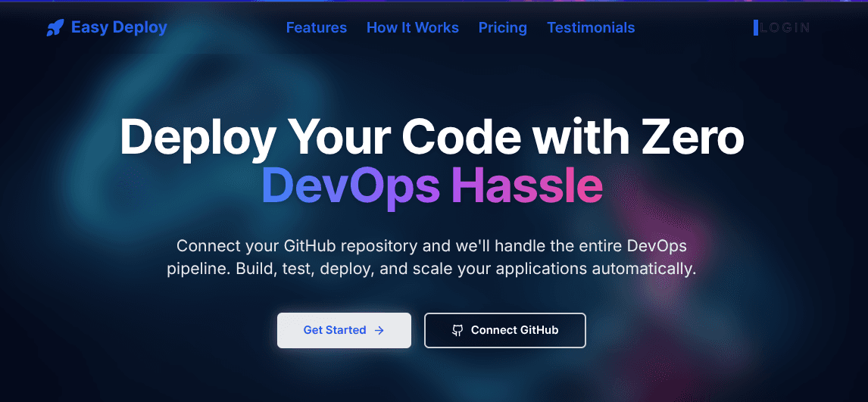Click the arrow icon in Get Started

[379, 330]
